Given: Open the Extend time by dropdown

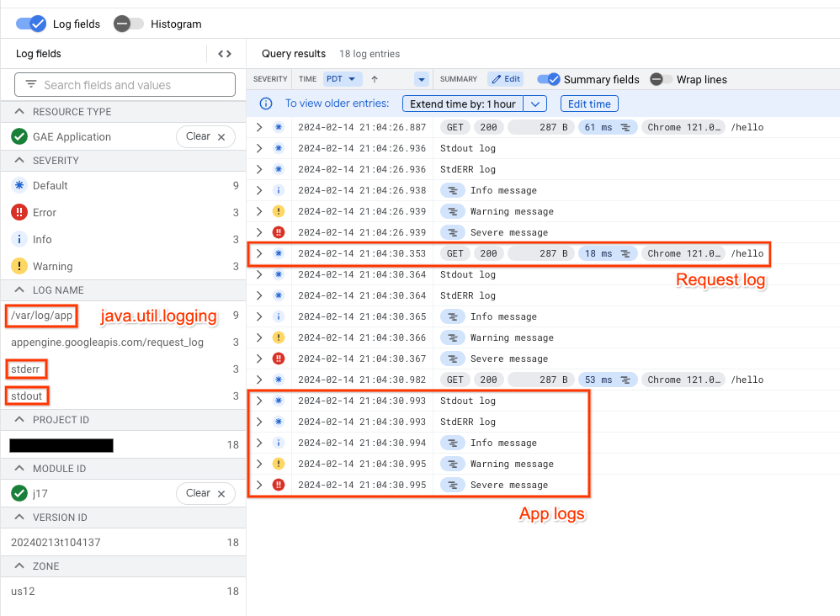Looking at the screenshot, I should 534,102.
